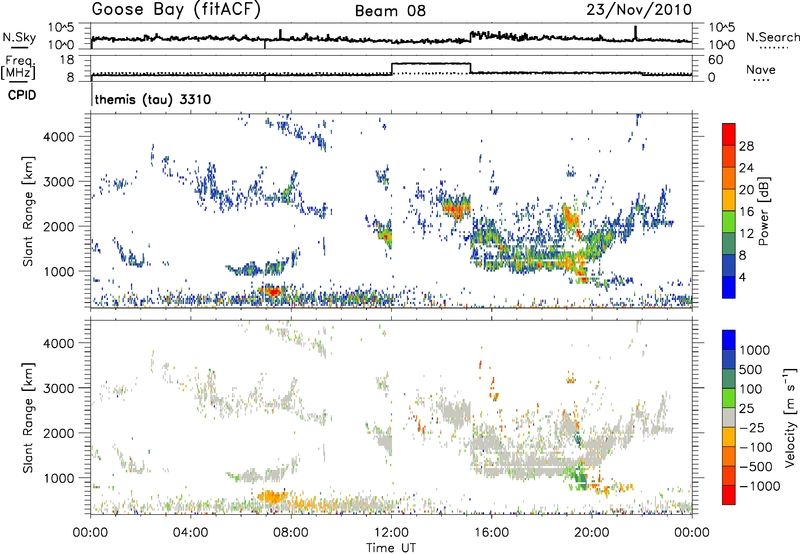The height and width of the screenshot is (554, 800).
Task: Select the "16" label on Power color bar
Action: click(746, 212)
